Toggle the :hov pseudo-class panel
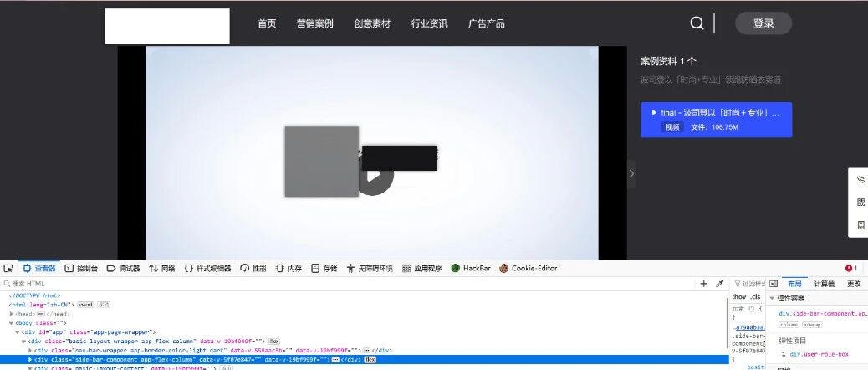Image resolution: width=868 pixels, height=370 pixels. 738,297
